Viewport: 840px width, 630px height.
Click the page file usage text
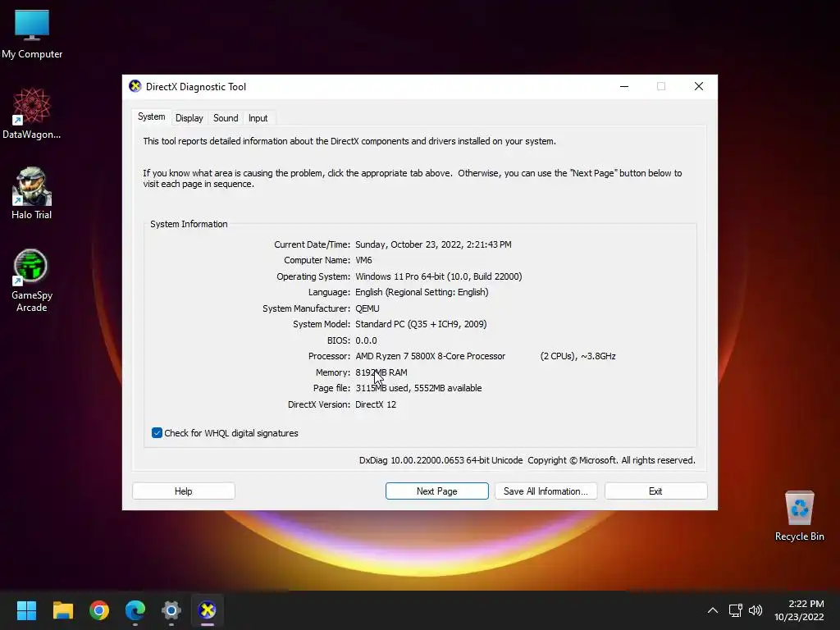point(418,388)
